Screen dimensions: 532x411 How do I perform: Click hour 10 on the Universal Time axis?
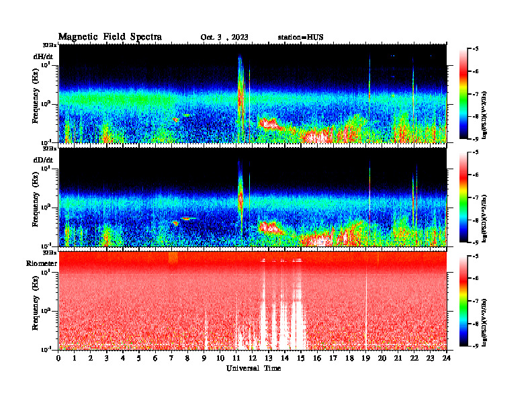(220, 358)
